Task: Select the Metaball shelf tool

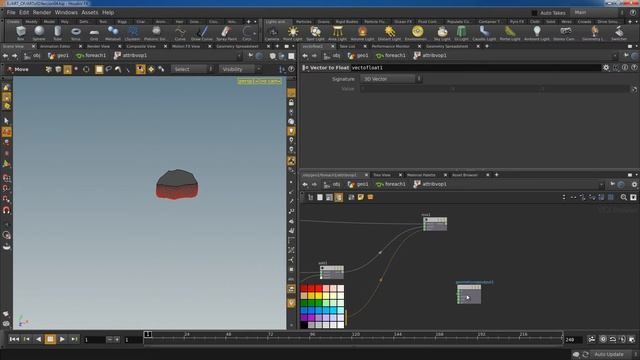Action: pos(113,33)
